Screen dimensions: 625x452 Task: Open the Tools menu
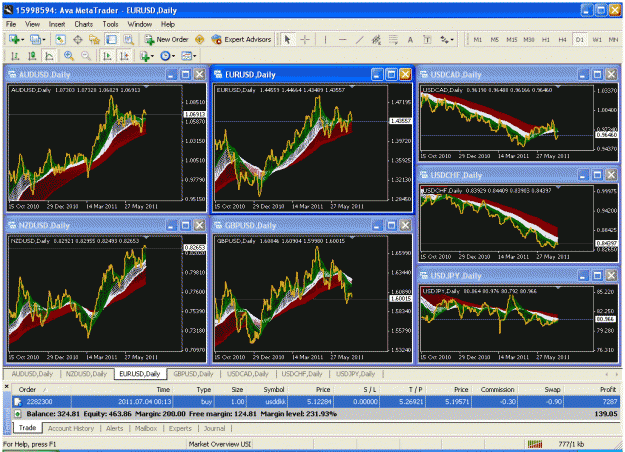[x=110, y=24]
